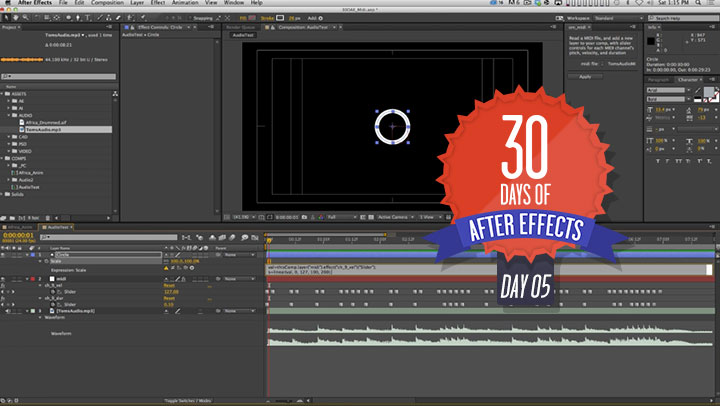
Task: Open the Layer menu
Action: [137, 3]
